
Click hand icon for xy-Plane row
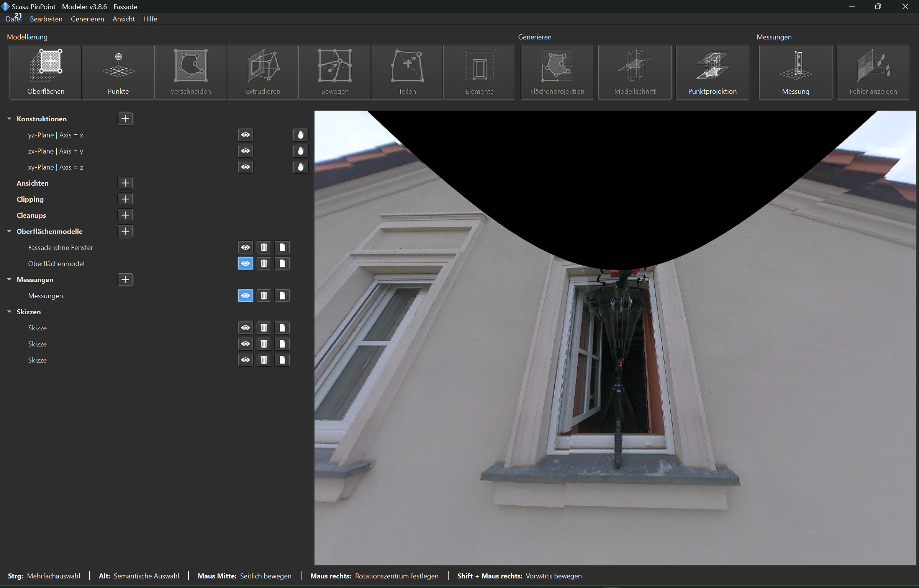tap(300, 167)
